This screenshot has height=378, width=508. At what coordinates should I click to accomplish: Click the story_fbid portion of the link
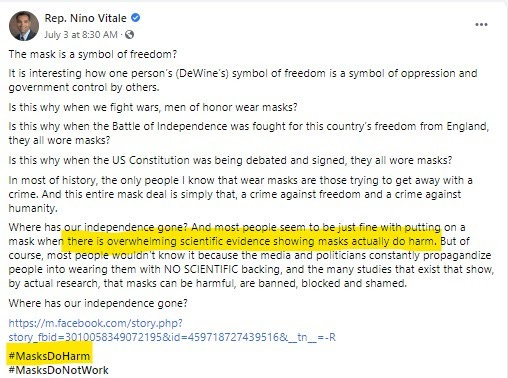172,337
